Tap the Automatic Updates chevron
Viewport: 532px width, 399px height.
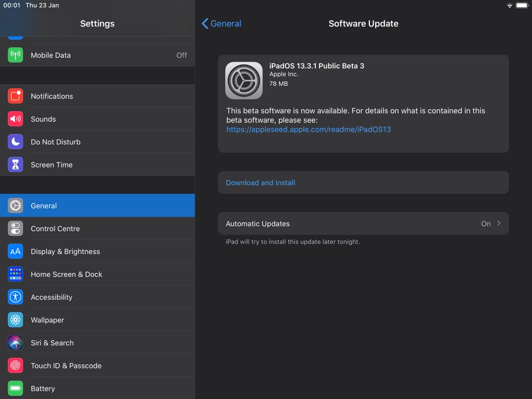click(x=499, y=223)
